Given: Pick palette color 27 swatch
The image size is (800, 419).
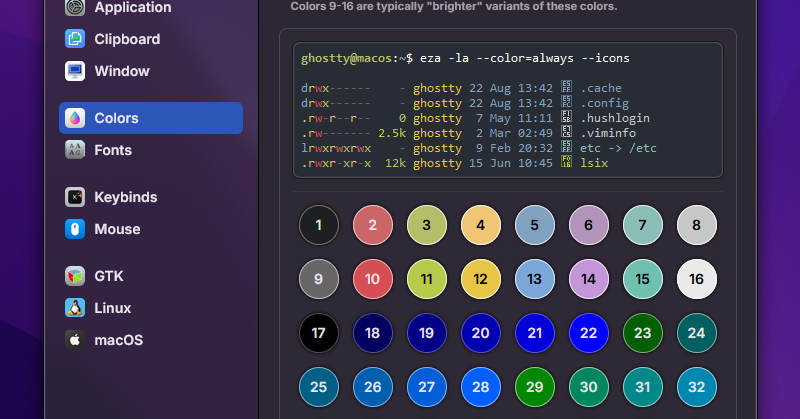Looking at the screenshot, I should point(427,387).
